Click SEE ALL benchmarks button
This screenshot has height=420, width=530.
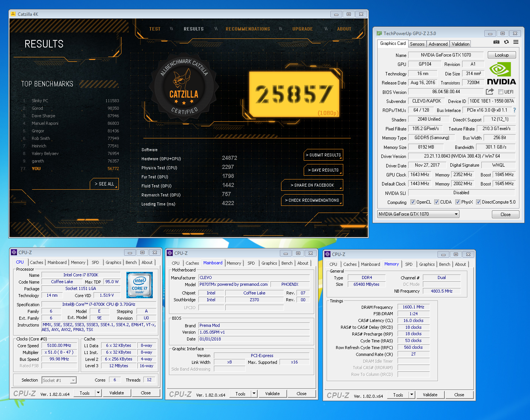[x=104, y=184]
